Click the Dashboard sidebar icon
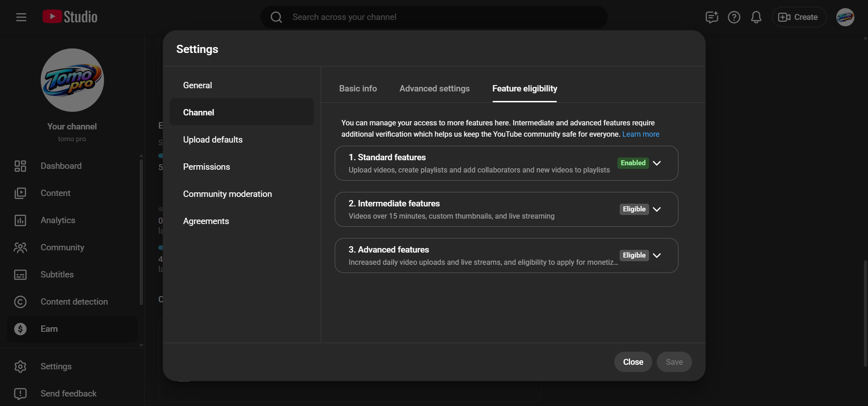The height and width of the screenshot is (406, 868). click(x=20, y=166)
